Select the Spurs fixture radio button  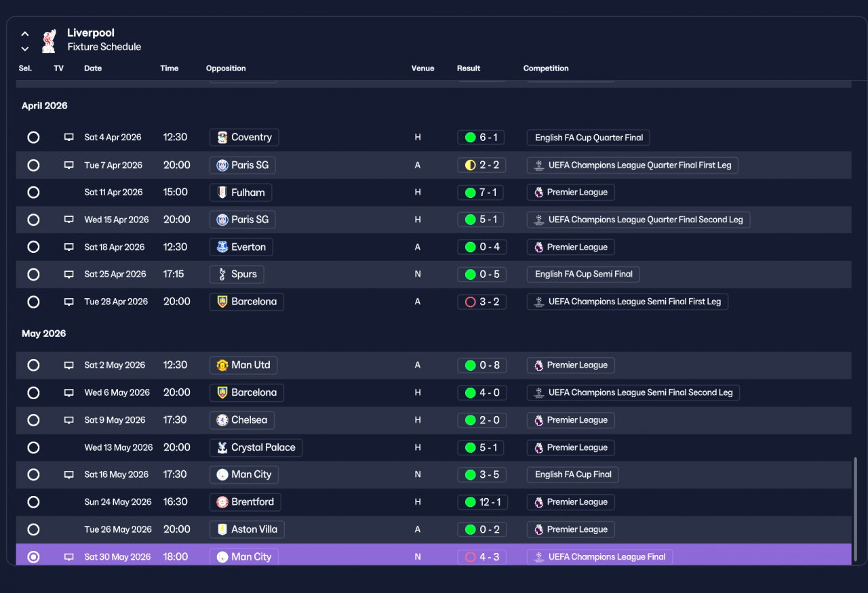(33, 274)
